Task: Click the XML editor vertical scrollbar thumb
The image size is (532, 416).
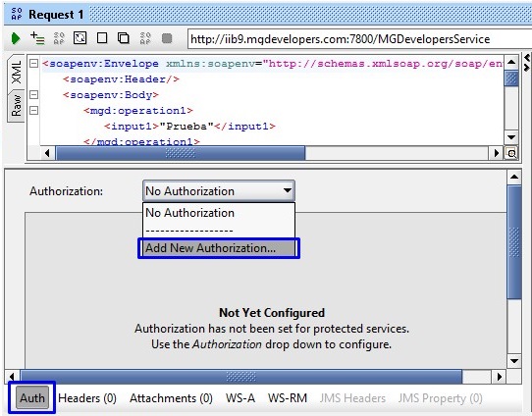Action: pyautogui.click(x=511, y=78)
